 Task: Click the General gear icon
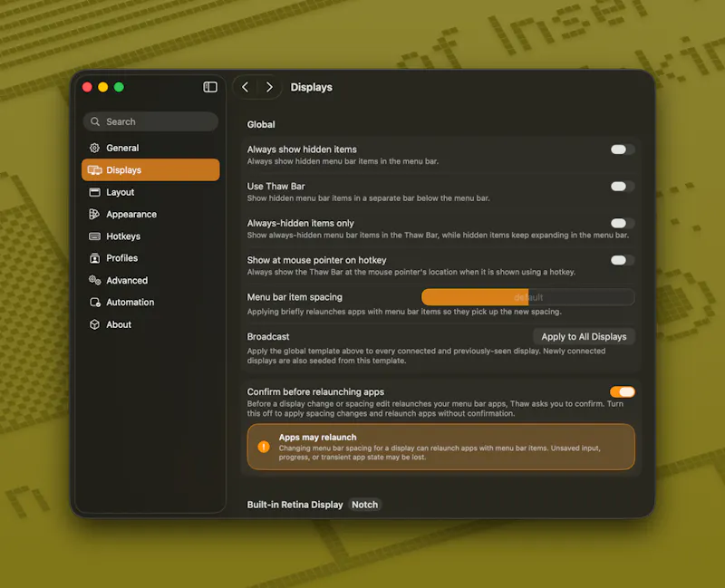94,148
